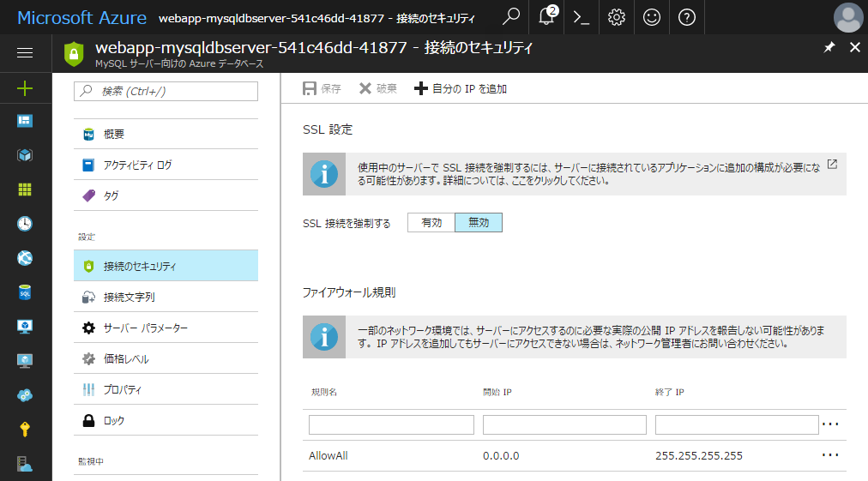The height and width of the screenshot is (481, 868).
Task: Open the ellipsis menu for AllowAll rule
Action: click(830, 455)
